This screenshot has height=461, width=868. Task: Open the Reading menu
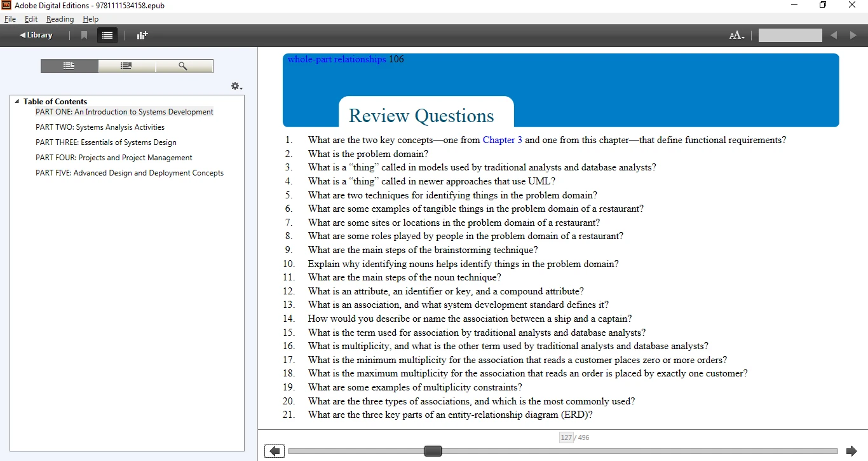pos(60,19)
